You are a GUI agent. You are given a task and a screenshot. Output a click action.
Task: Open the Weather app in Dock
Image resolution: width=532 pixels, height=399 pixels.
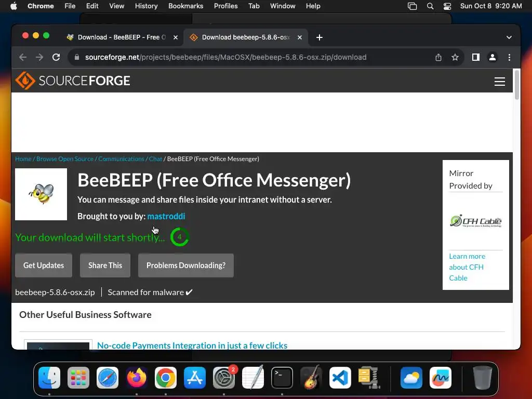411,378
